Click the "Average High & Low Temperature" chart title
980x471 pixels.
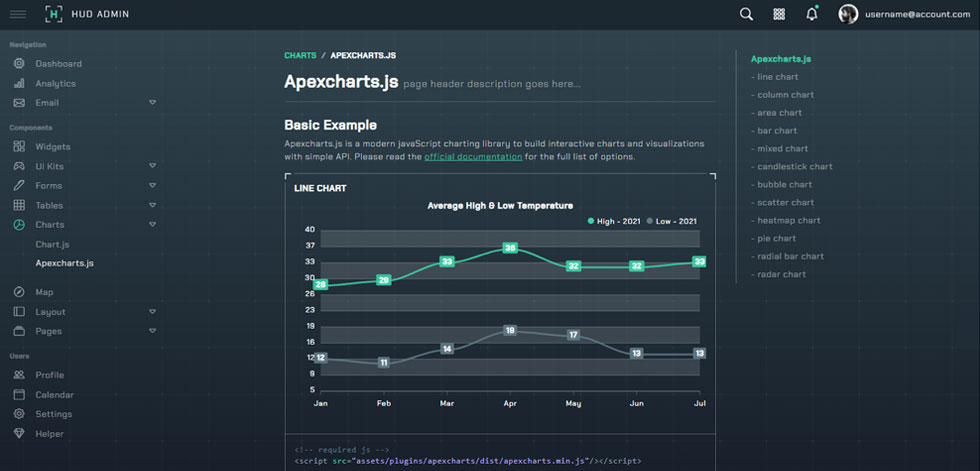point(500,206)
